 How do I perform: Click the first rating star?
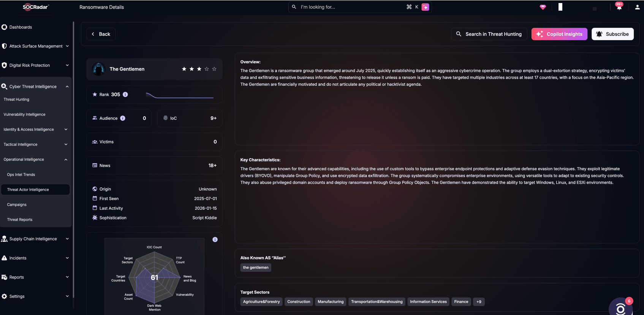184,69
